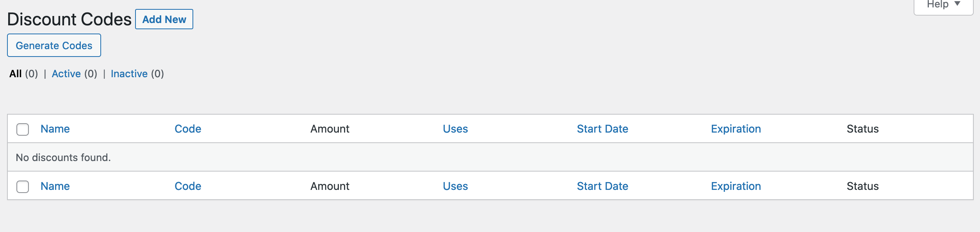Screen dimensions: 980x232
Task: Filter by Active discount codes
Action: coord(66,74)
